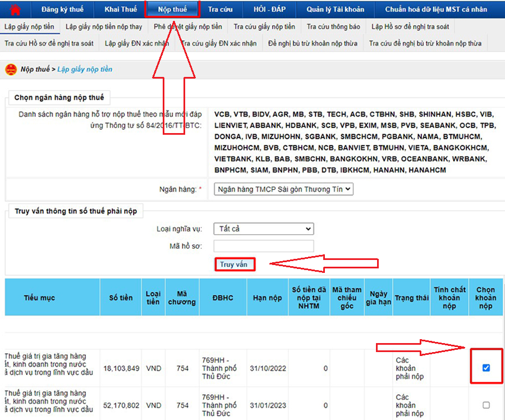Open HỎI - ĐÁP section
The width and height of the screenshot is (505, 420).
click(269, 10)
